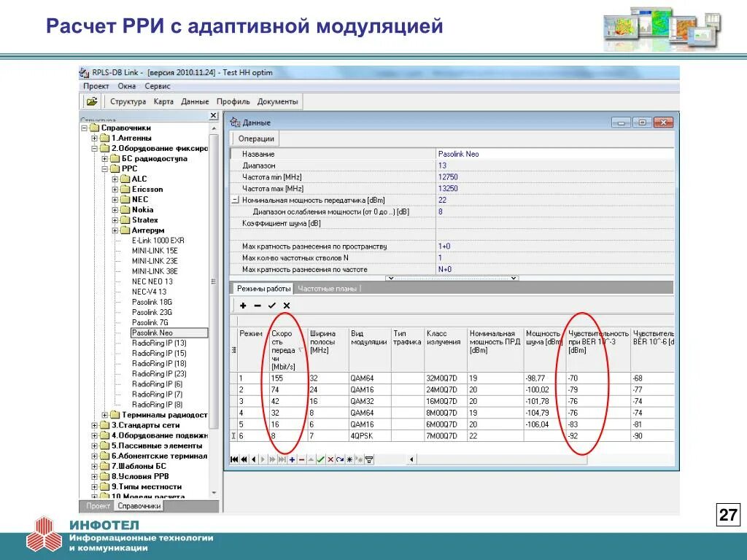Image resolution: width=747 pixels, height=560 pixels.
Task: Click red minus delete record icon
Action: coord(301,459)
